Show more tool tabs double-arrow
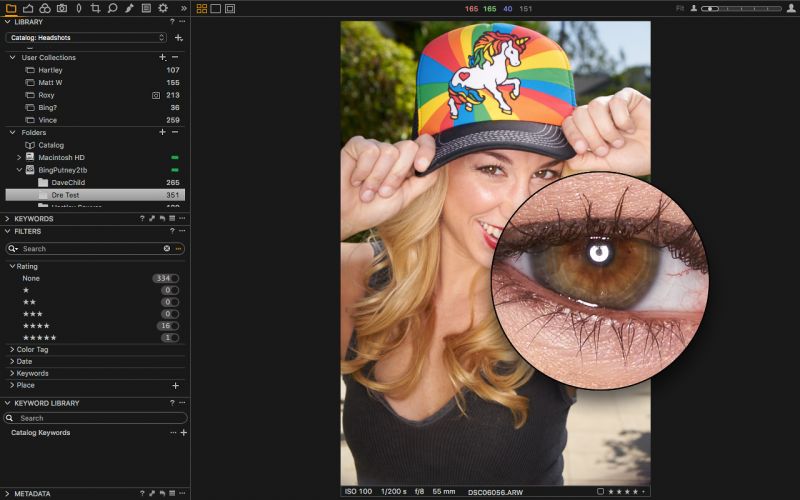Viewport: 800px width, 500px height. 184,8
